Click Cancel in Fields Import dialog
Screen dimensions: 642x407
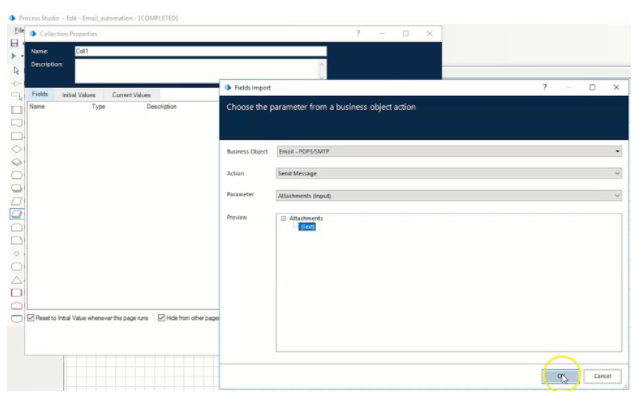(602, 376)
